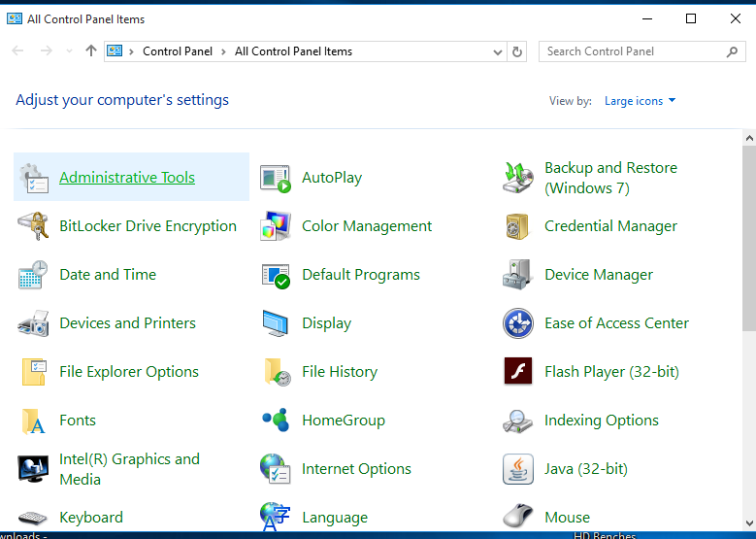Click the Back navigation arrow
756x539 pixels.
(x=17, y=51)
